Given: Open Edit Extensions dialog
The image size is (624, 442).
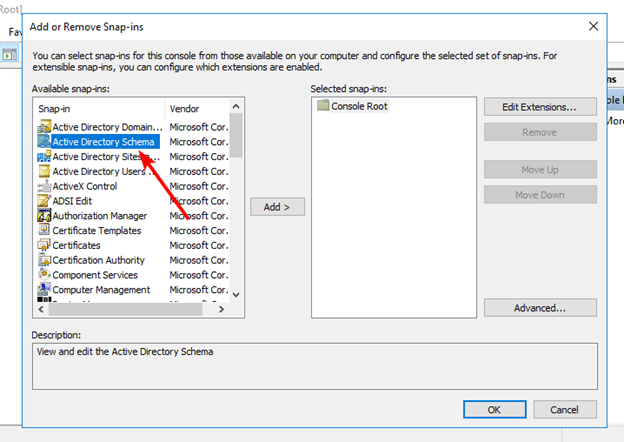Looking at the screenshot, I should tap(540, 107).
